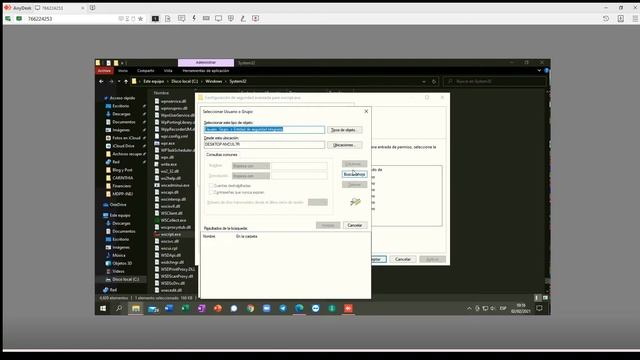Open AnyDesk keyboard settings icon

(206, 18)
